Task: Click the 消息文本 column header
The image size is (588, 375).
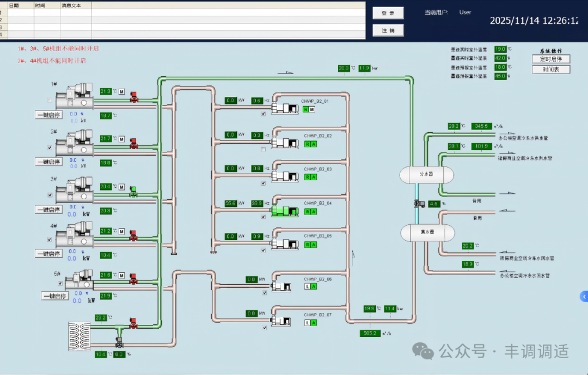Action: point(76,5)
